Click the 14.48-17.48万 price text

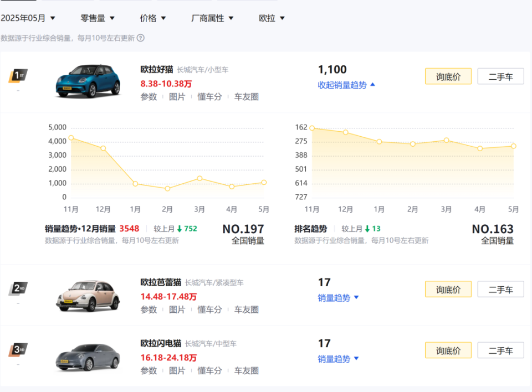168,297
